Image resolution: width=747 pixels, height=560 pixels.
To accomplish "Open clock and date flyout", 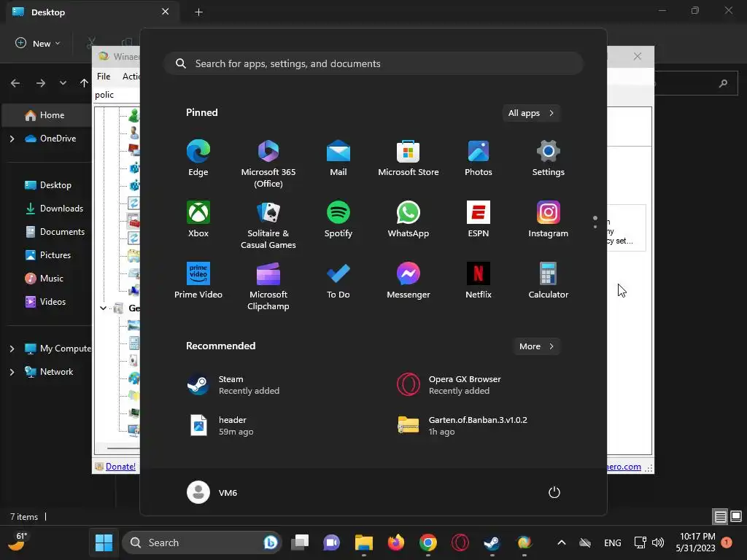I will pyautogui.click(x=696, y=542).
